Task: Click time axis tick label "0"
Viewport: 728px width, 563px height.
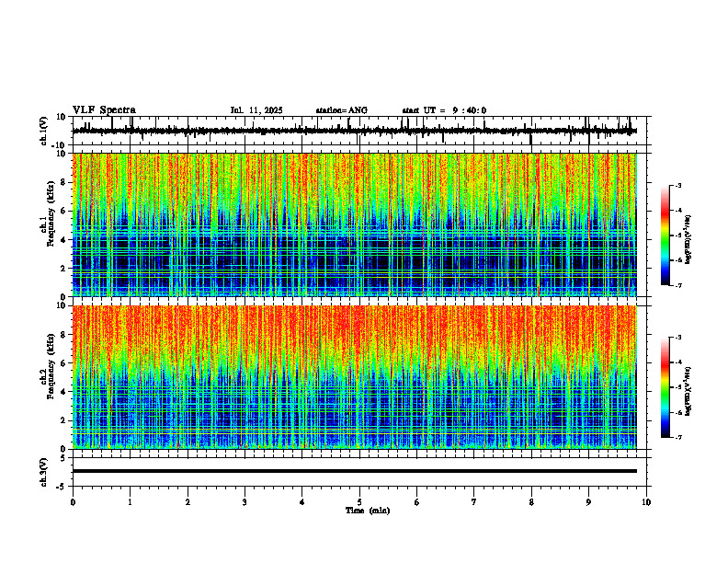Action: [73, 502]
